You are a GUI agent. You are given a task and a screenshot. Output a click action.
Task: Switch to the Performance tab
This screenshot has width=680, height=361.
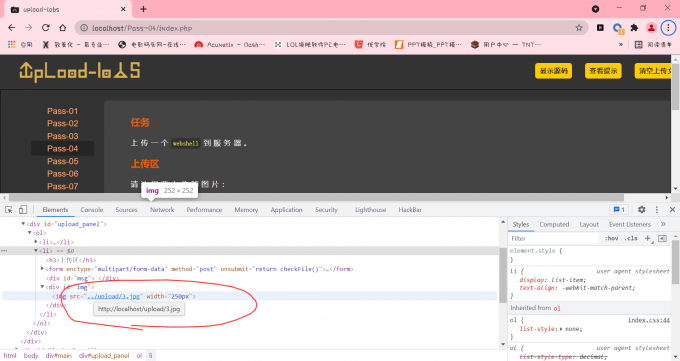coord(204,210)
